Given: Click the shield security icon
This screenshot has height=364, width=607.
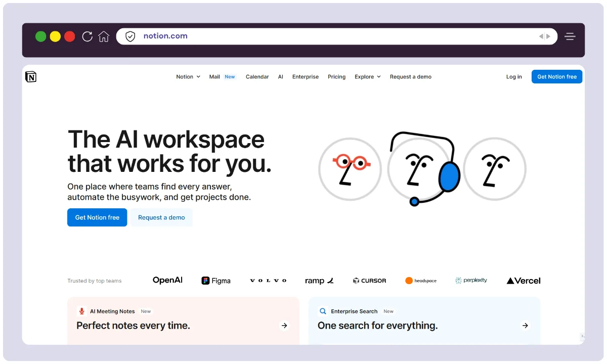Looking at the screenshot, I should pyautogui.click(x=131, y=36).
